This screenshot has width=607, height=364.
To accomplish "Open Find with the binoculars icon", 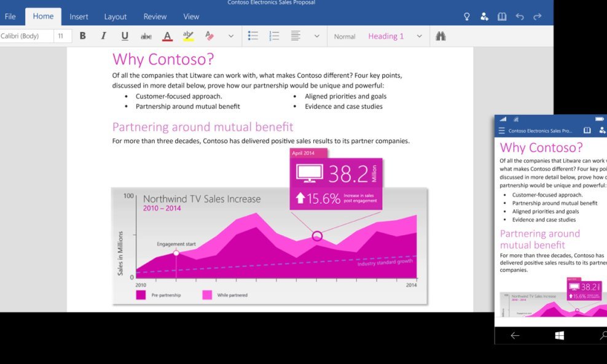I will click(x=441, y=36).
